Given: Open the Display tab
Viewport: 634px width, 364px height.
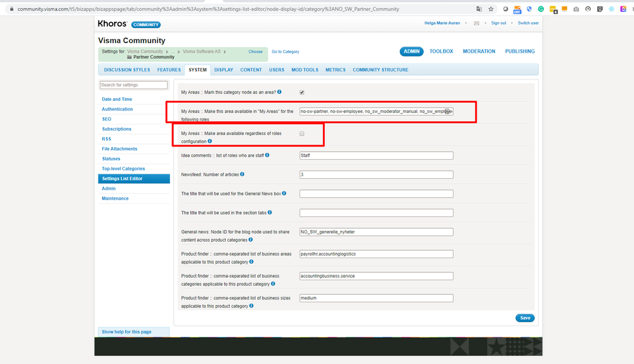Looking at the screenshot, I should pyautogui.click(x=223, y=70).
